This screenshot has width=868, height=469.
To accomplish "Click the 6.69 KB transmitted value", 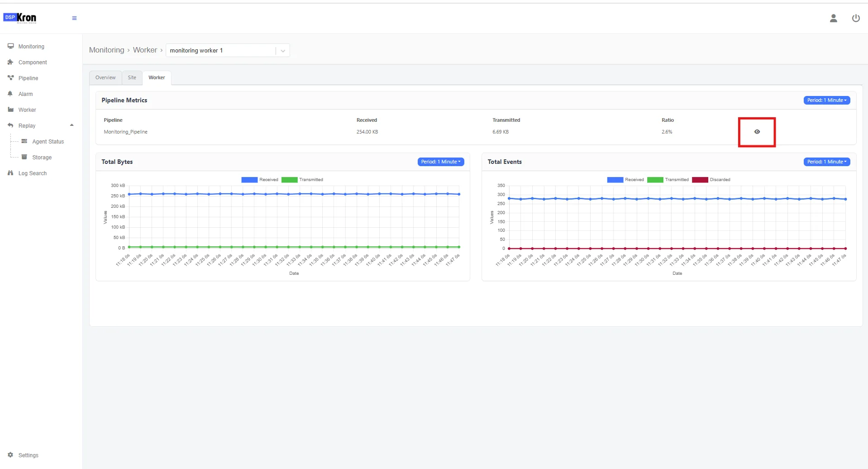I will 501,132.
